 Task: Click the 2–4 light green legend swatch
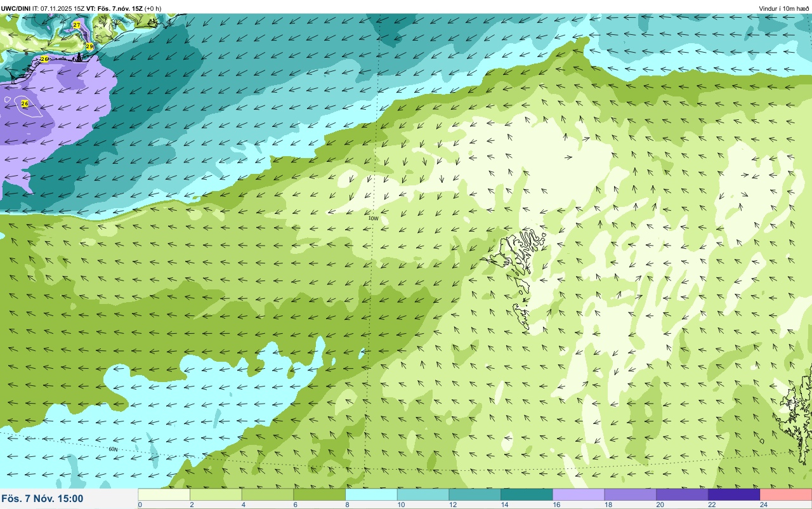click(216, 494)
